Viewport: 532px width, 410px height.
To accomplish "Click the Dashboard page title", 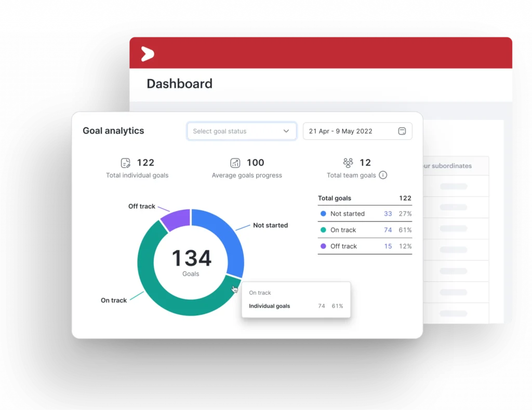I will (x=179, y=84).
